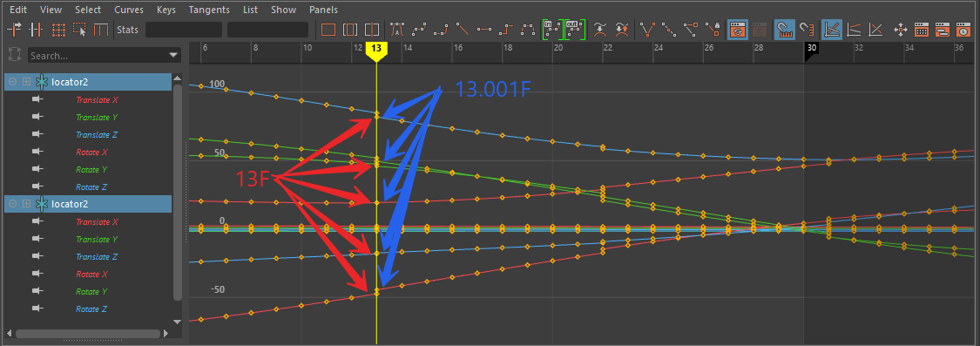Open the List menu
980x346 pixels.
250,10
